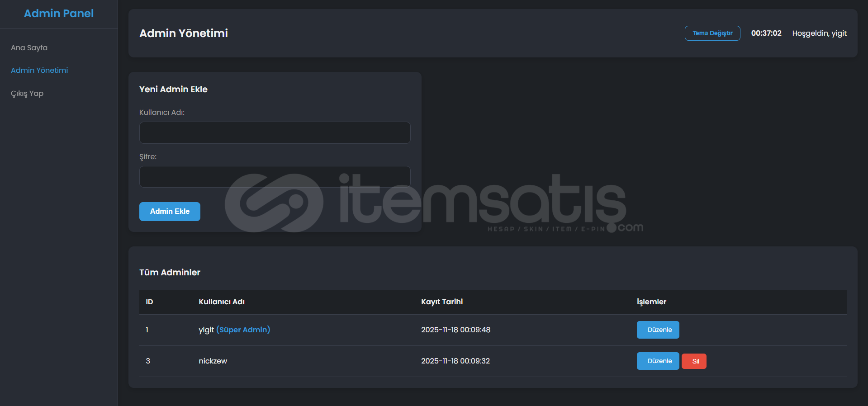868x406 pixels.
Task: Focus the Kullanıcı Adı input field
Action: 275,132
